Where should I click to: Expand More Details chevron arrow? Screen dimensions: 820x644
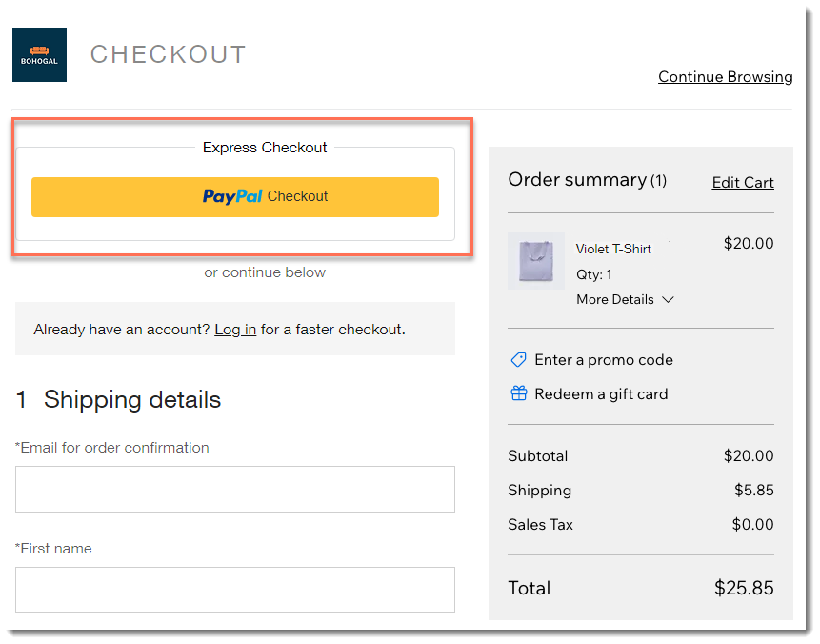click(x=668, y=300)
